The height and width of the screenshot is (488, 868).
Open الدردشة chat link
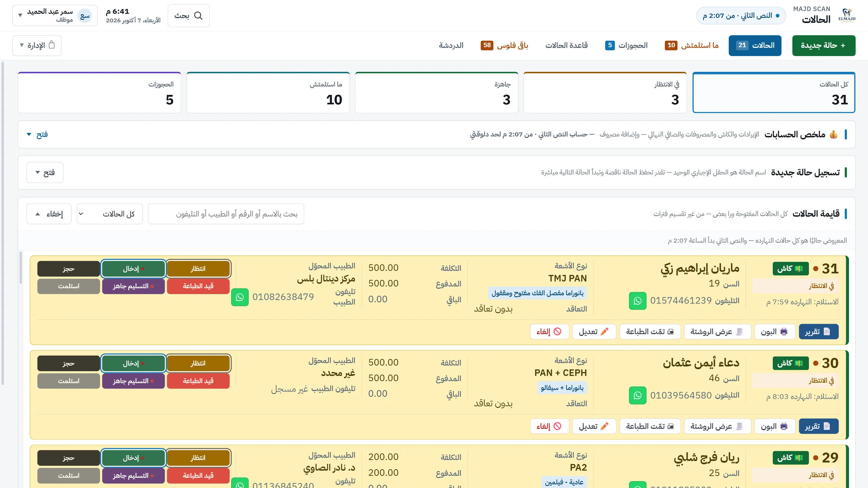tap(451, 45)
